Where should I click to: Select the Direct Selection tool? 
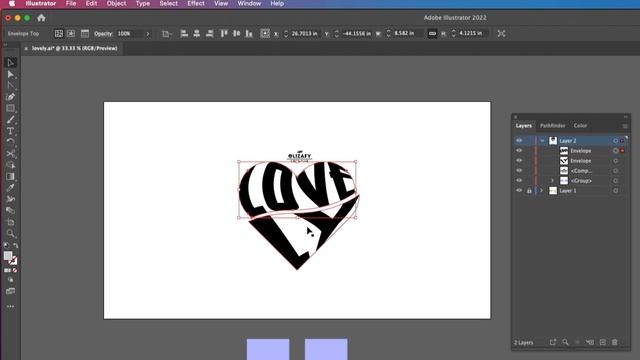(11, 74)
